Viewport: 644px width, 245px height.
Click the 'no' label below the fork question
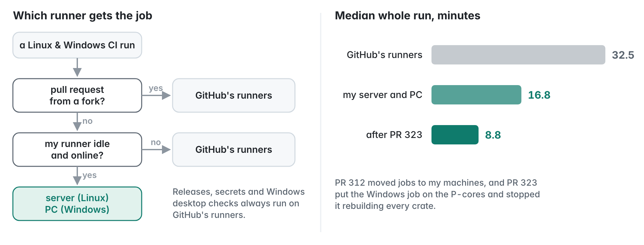click(88, 121)
